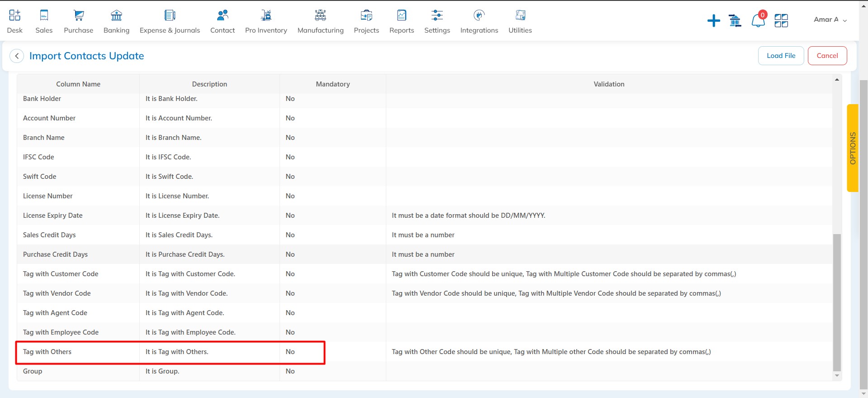
Task: Click the back arrow beside Import Contacts Update
Action: (17, 56)
